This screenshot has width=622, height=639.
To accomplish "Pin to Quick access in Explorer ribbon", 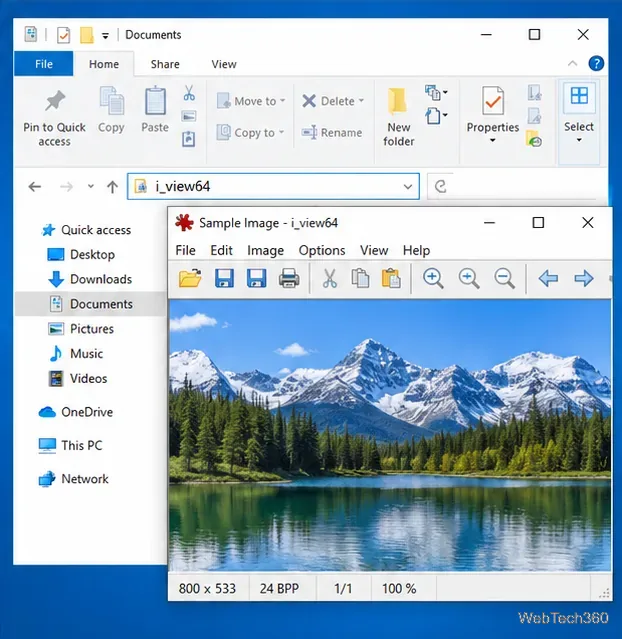I will [55, 118].
